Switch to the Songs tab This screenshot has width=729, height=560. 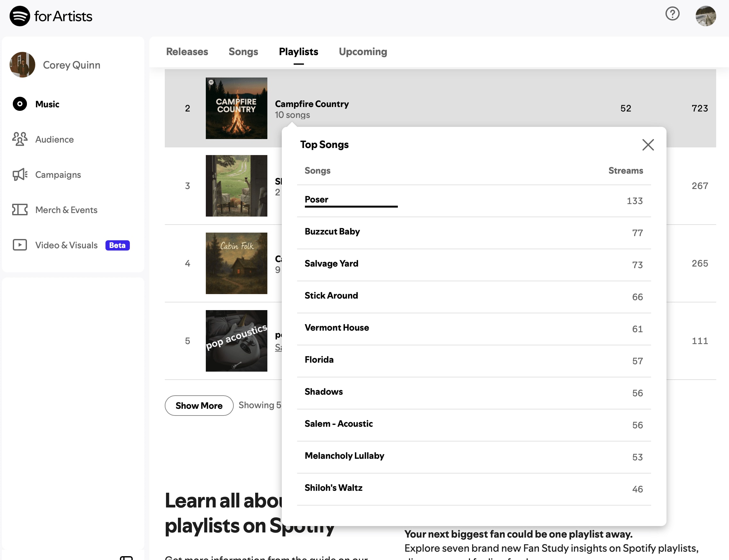point(243,52)
